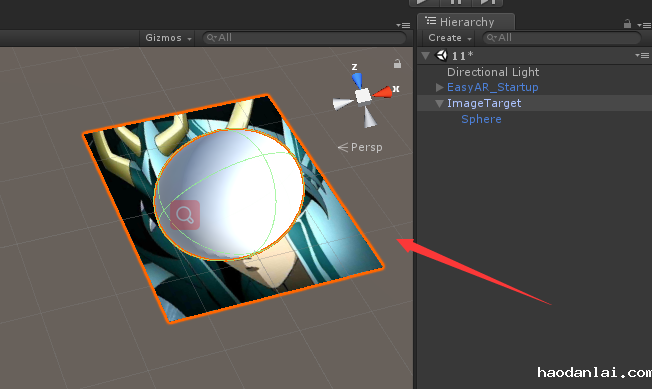652x389 pixels.
Task: Click the blue Z axis cone of scene gizmo
Action: (357, 80)
